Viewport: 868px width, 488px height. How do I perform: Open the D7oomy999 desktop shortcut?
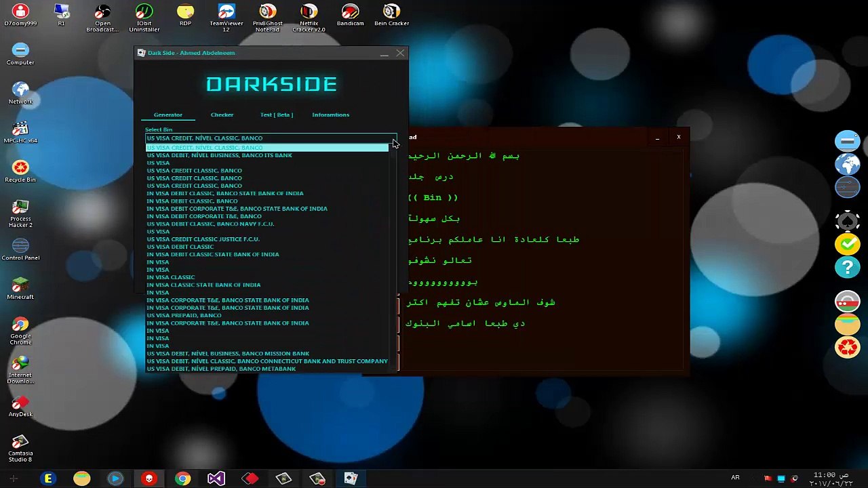coord(20,15)
